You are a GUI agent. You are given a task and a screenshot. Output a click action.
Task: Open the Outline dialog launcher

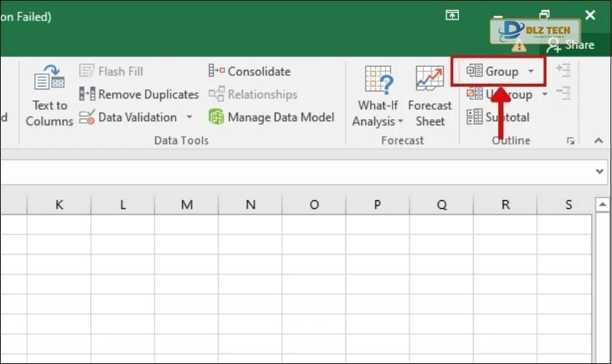click(572, 141)
